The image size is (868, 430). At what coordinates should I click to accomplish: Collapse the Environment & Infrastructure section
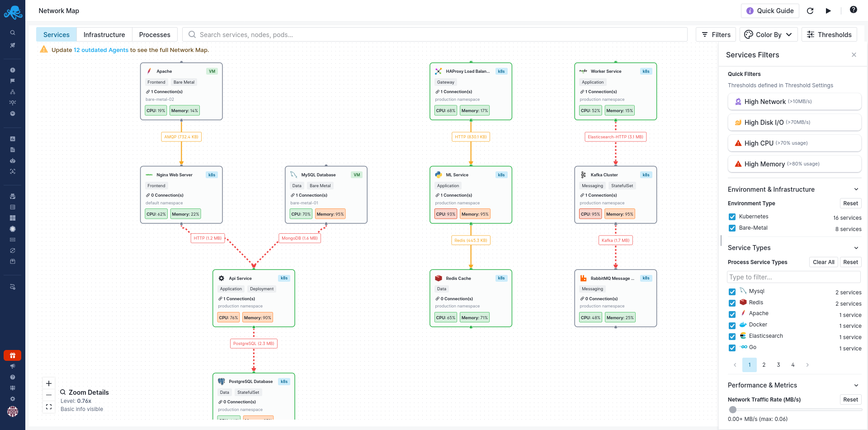[x=857, y=189]
